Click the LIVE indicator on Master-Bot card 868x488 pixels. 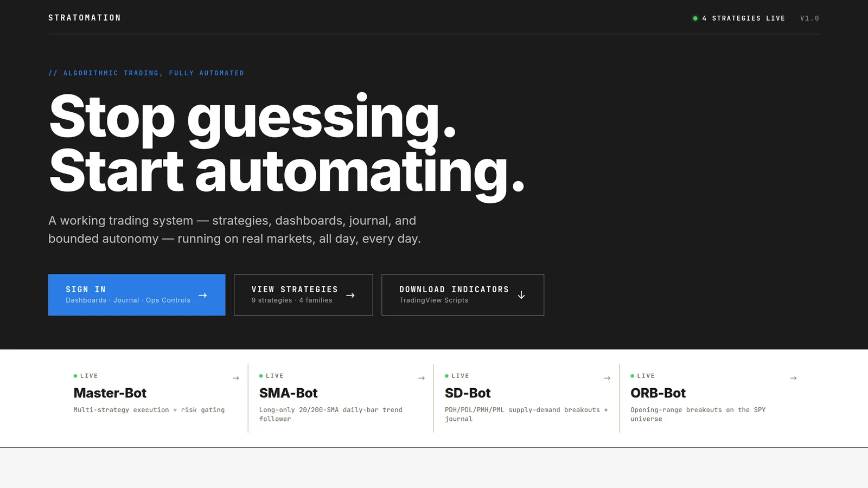pyautogui.click(x=86, y=376)
